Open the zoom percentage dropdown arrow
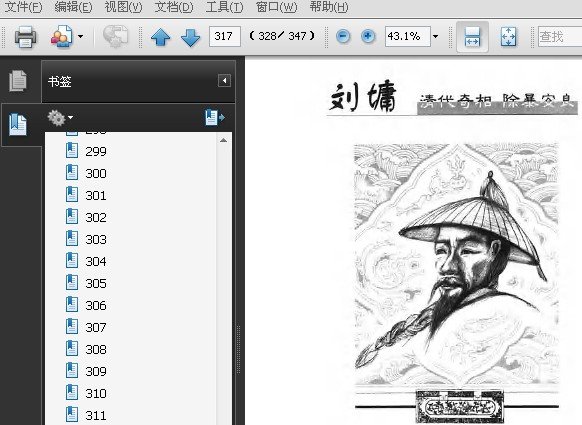 (435, 36)
